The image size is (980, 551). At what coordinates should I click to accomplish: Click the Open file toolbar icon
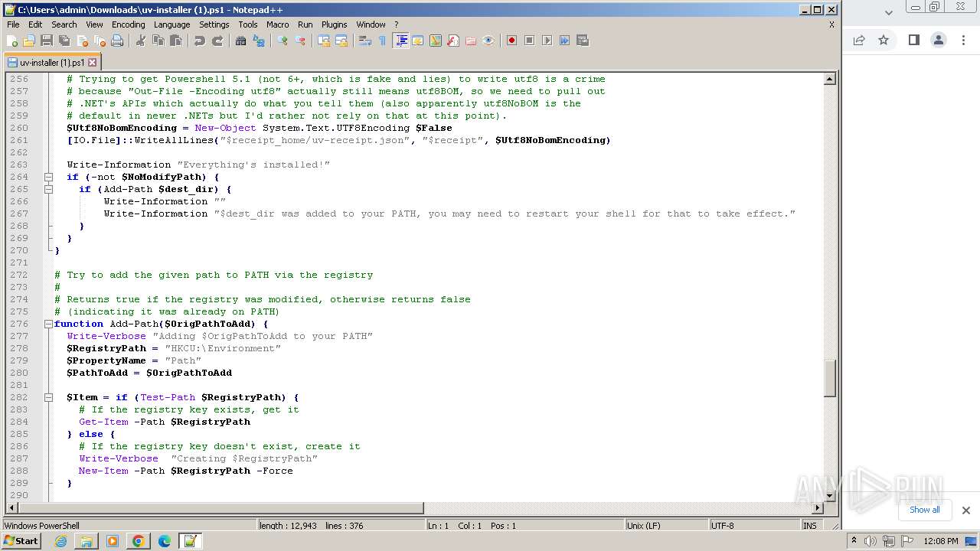pyautogui.click(x=29, y=41)
